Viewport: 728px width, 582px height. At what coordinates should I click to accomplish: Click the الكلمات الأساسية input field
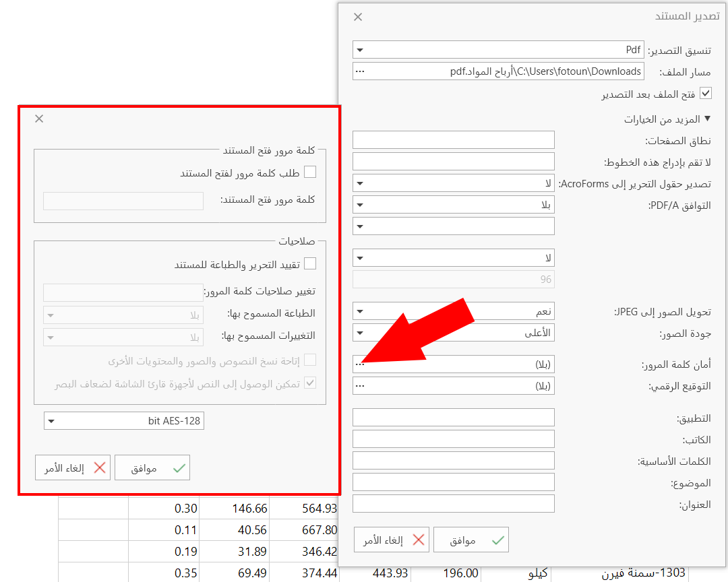pos(454,460)
